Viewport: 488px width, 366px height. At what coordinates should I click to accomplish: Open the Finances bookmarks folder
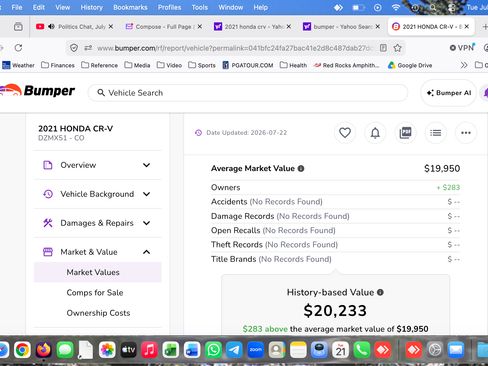(x=58, y=65)
